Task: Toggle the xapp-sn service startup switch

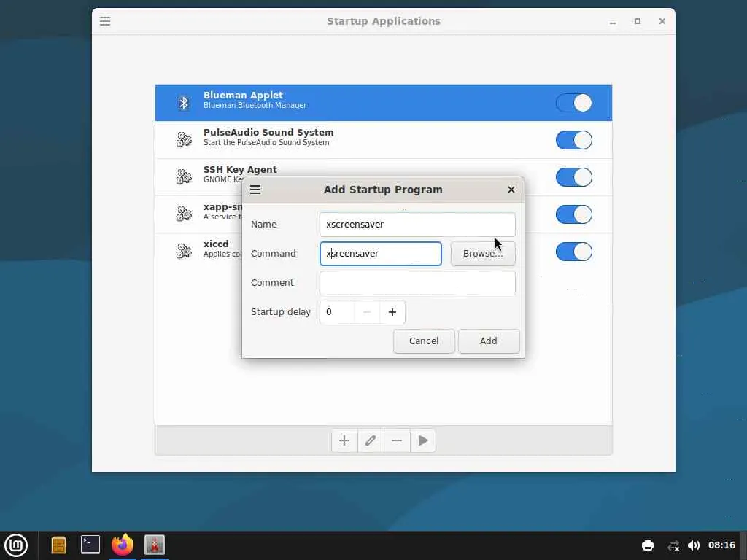Action: [573, 214]
